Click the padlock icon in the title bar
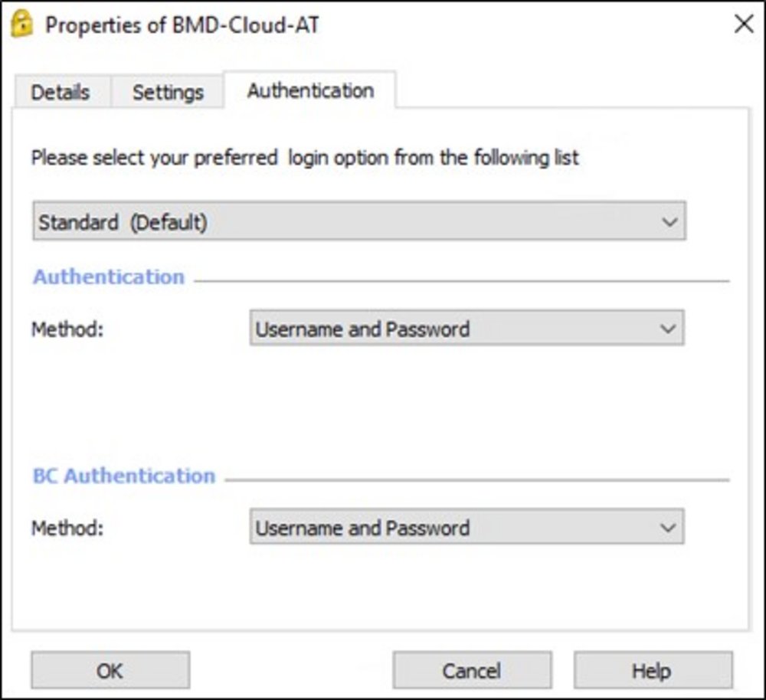 tap(22, 25)
